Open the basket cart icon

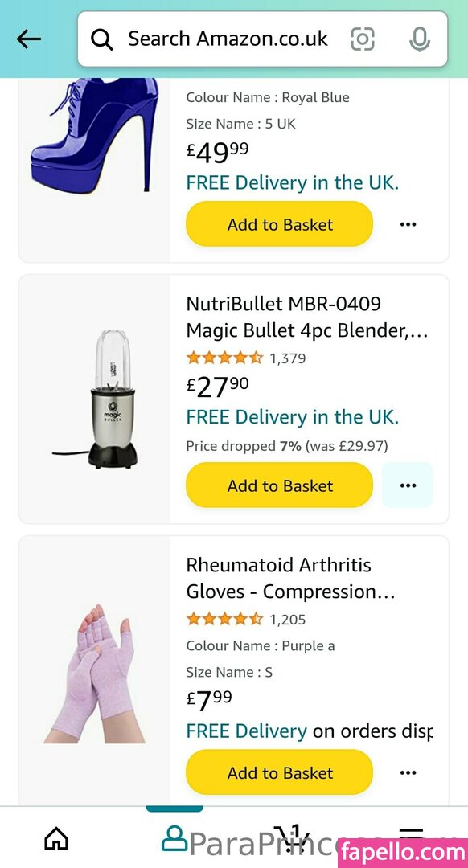(x=293, y=837)
